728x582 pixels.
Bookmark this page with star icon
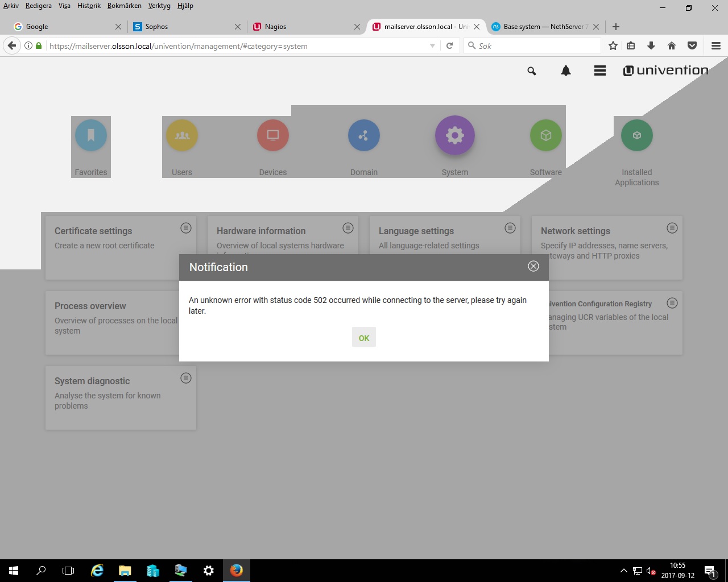click(613, 46)
